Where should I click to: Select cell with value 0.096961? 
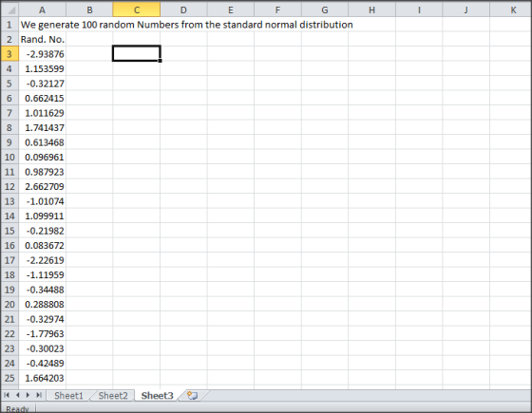pos(43,157)
